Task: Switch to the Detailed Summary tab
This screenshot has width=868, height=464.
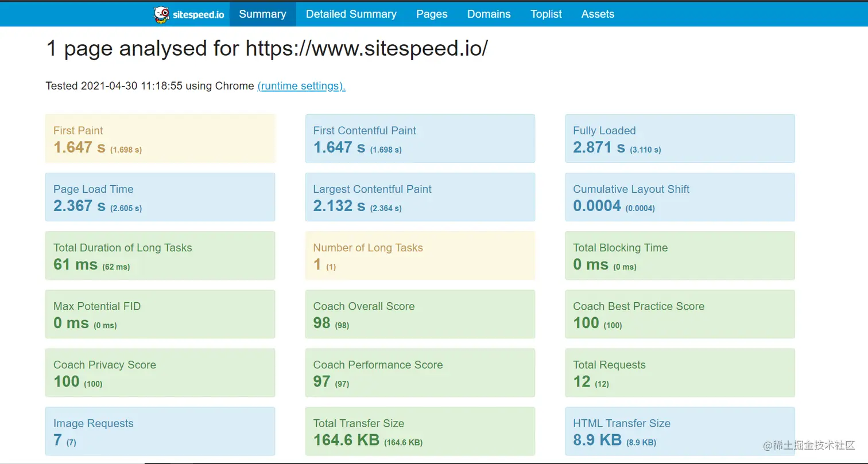Action: [351, 14]
